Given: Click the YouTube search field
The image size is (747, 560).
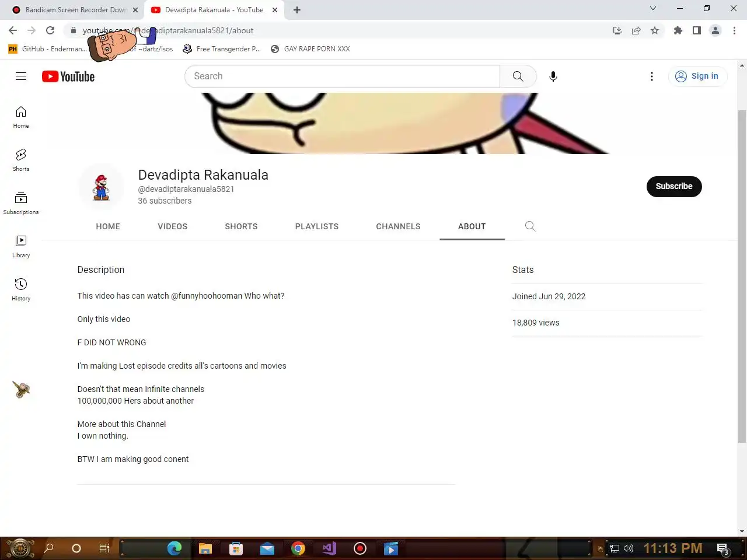Looking at the screenshot, I should [342, 76].
